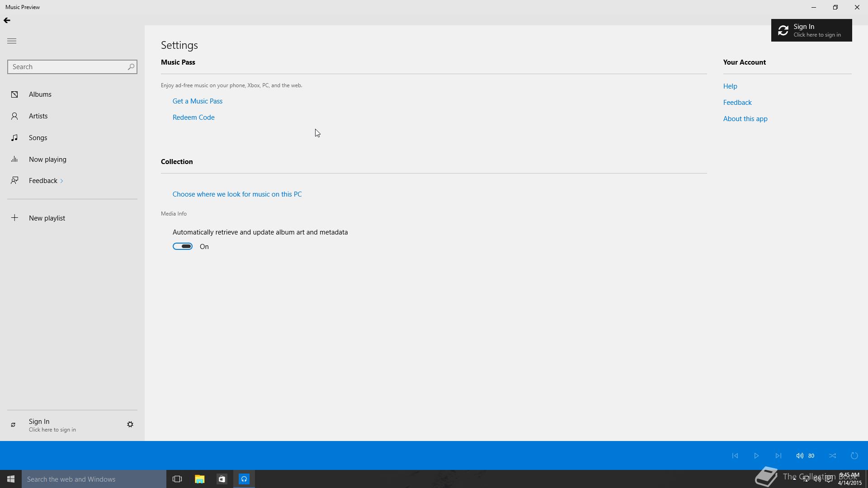Click the system tray volume icon
868x488 pixels.
(x=817, y=479)
